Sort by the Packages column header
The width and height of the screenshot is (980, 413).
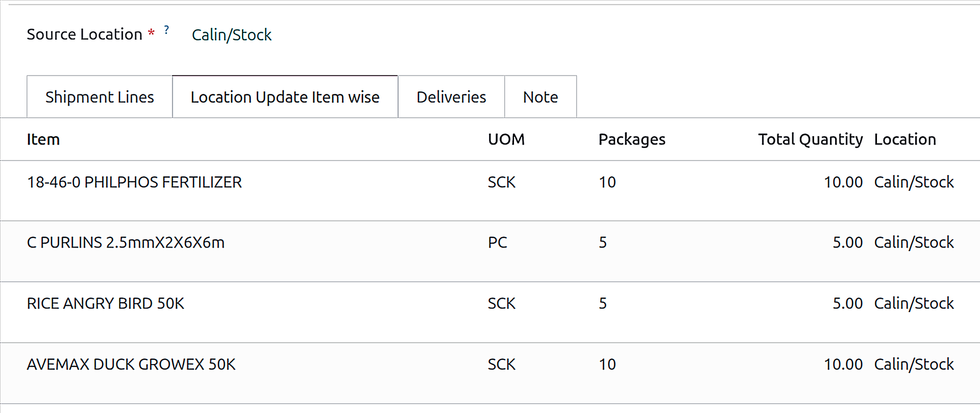tap(631, 139)
